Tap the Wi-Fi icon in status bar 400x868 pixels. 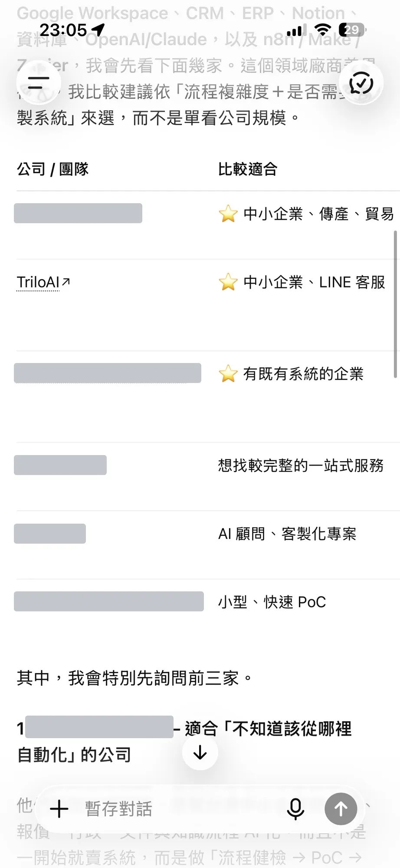(x=322, y=30)
